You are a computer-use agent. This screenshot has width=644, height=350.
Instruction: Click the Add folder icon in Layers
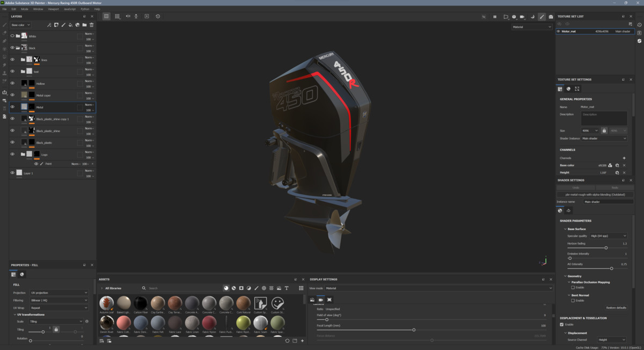84,25
